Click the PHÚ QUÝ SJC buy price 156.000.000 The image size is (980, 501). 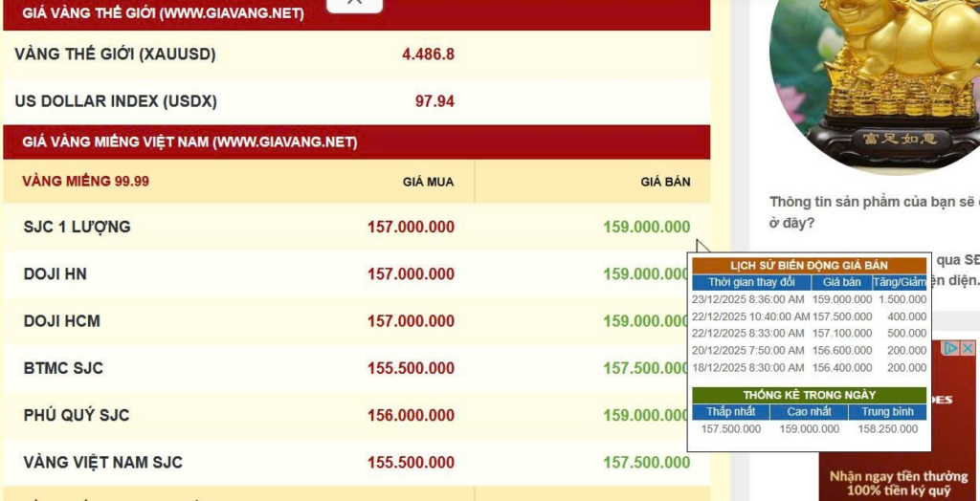(x=411, y=415)
